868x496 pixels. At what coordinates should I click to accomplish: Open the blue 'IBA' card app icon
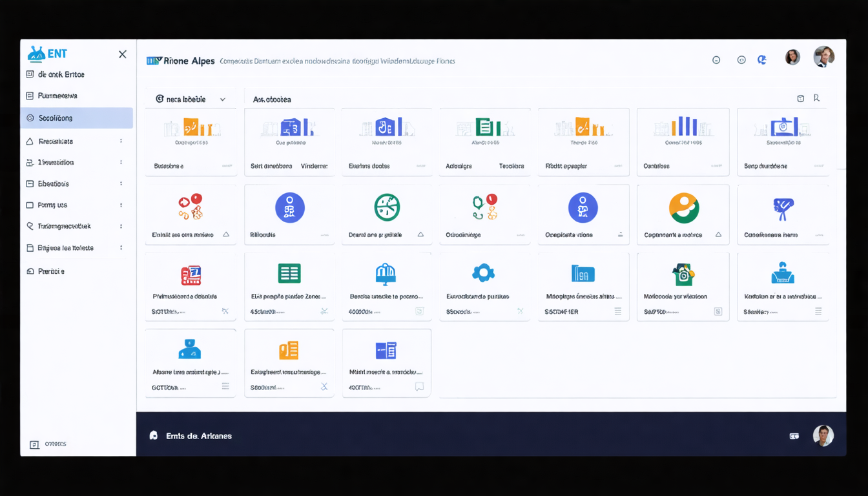(583, 273)
